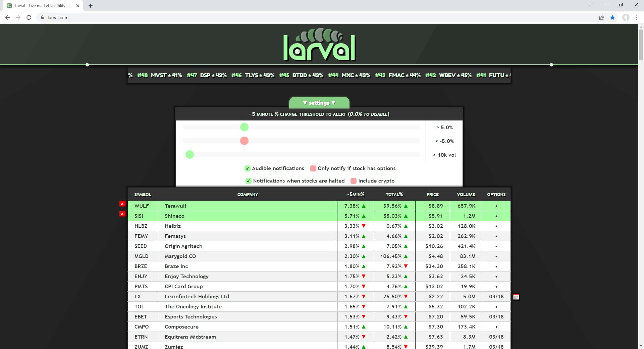Bookmark this page with star icon
The height and width of the screenshot is (349, 644).
(612, 17)
